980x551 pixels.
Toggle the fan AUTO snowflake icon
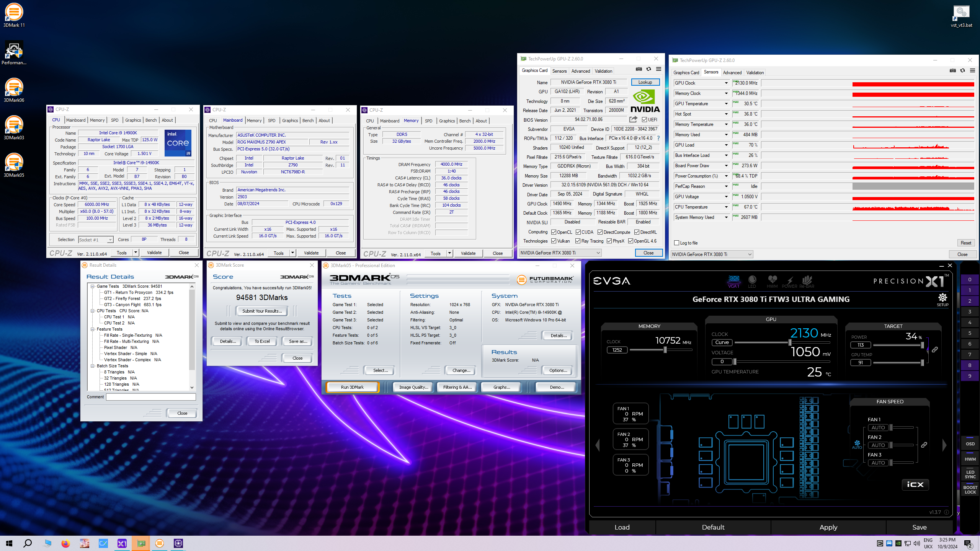(857, 444)
